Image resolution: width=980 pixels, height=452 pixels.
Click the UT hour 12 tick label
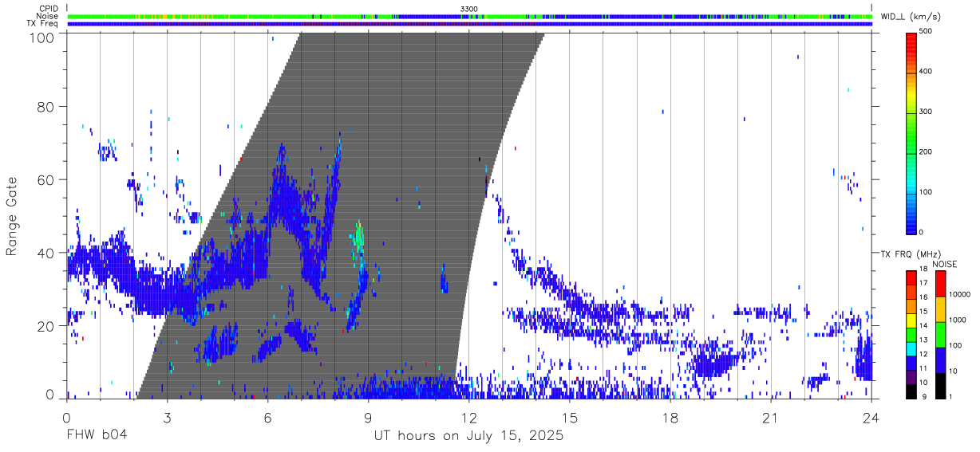tap(469, 418)
